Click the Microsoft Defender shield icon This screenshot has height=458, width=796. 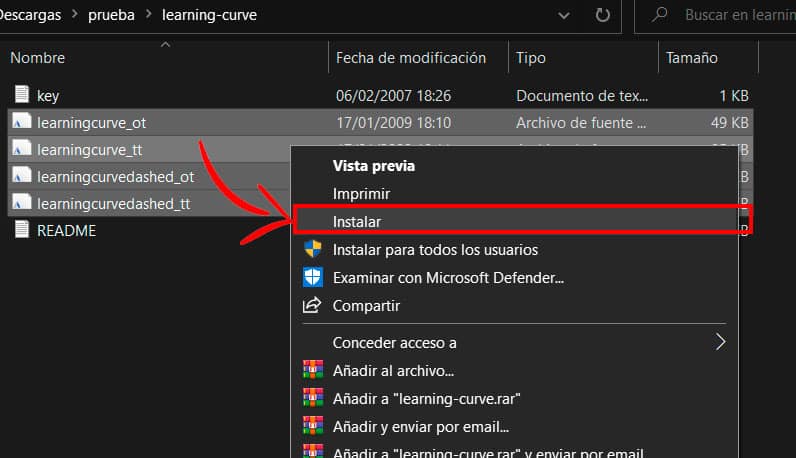[x=312, y=277]
